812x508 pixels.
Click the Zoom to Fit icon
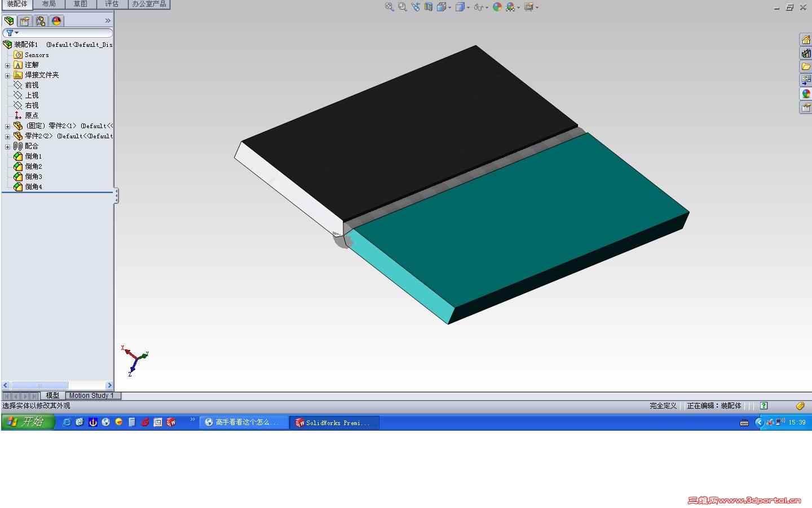click(389, 7)
